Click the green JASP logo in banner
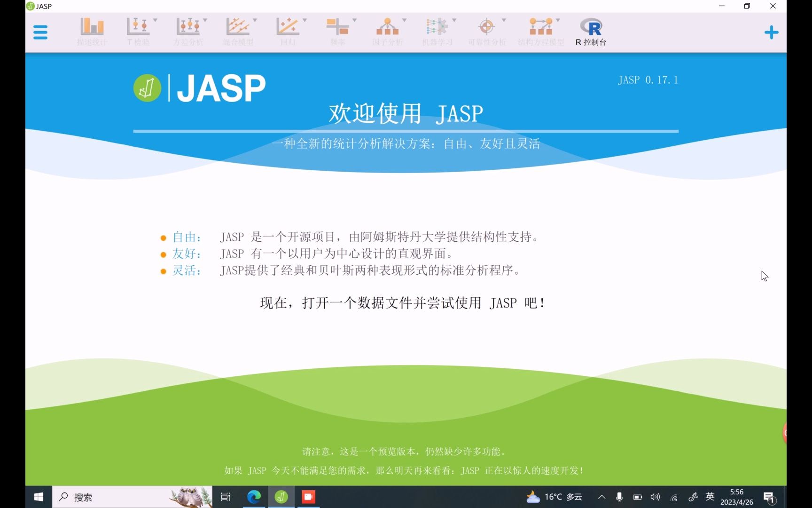The height and width of the screenshot is (508, 812). (147, 88)
